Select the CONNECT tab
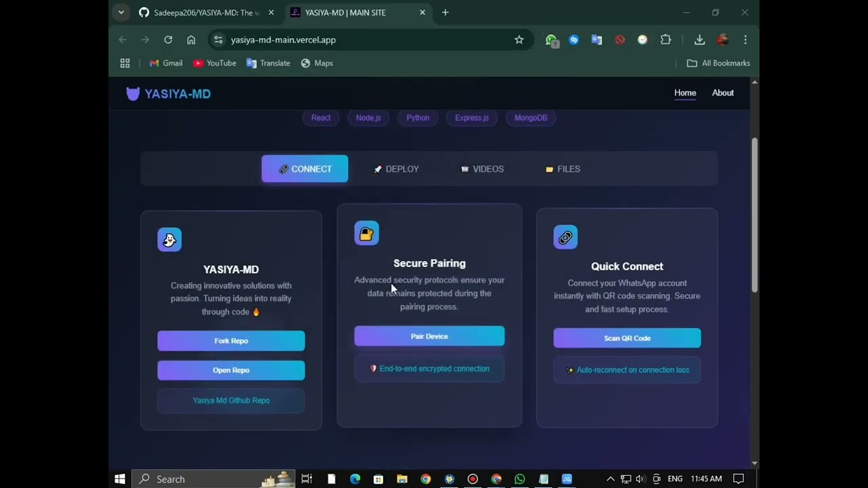Image resolution: width=868 pixels, height=488 pixels. (x=304, y=169)
